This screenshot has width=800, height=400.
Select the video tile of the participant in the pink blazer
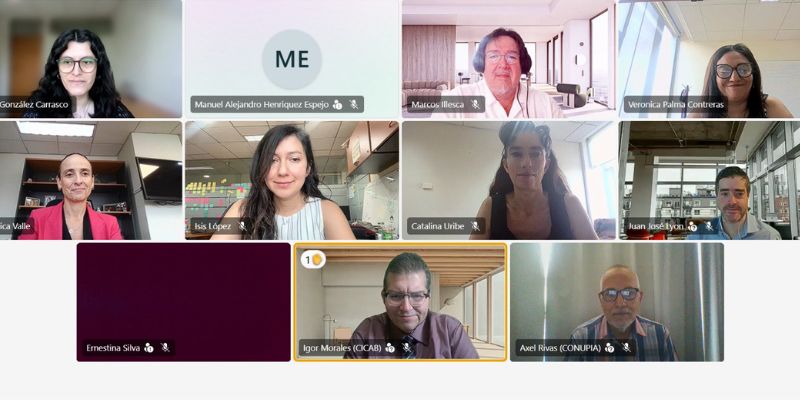[x=91, y=181]
